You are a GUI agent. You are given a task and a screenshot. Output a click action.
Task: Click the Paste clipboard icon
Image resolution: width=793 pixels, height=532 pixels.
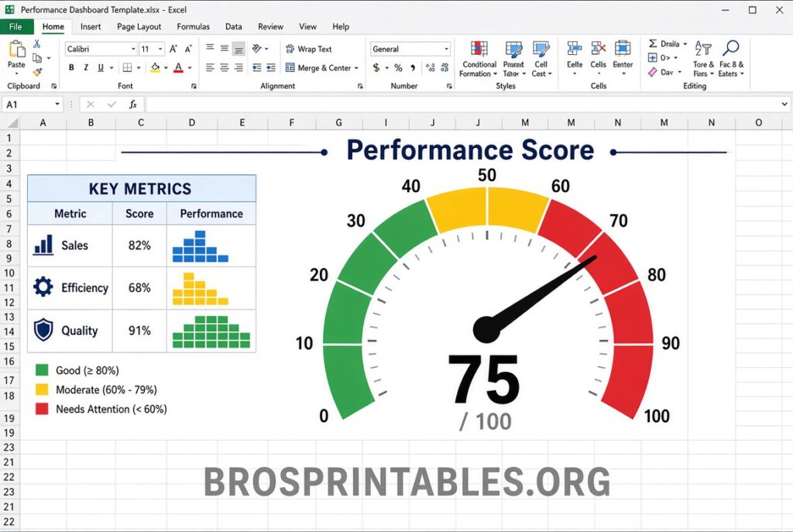coord(17,50)
